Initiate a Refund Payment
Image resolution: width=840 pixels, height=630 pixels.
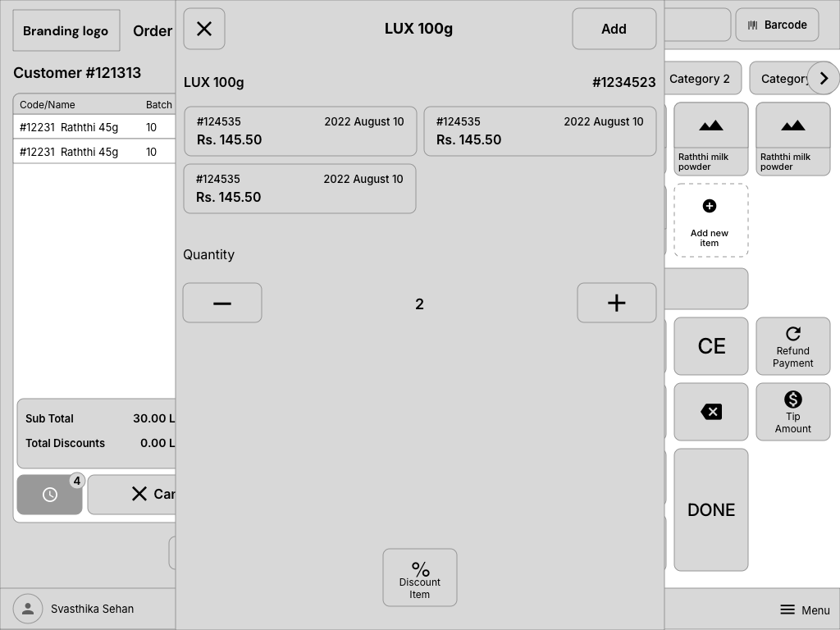click(792, 345)
